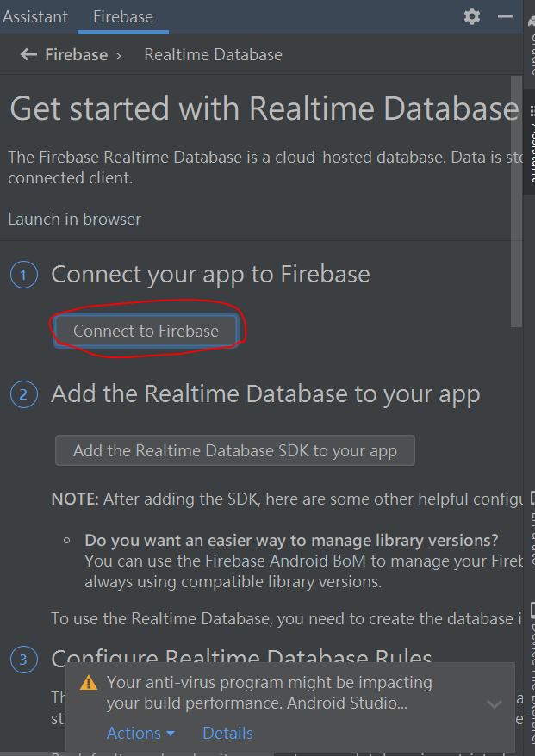The height and width of the screenshot is (756, 535).
Task: Open the Gradle tool window strip
Action: coord(531,39)
